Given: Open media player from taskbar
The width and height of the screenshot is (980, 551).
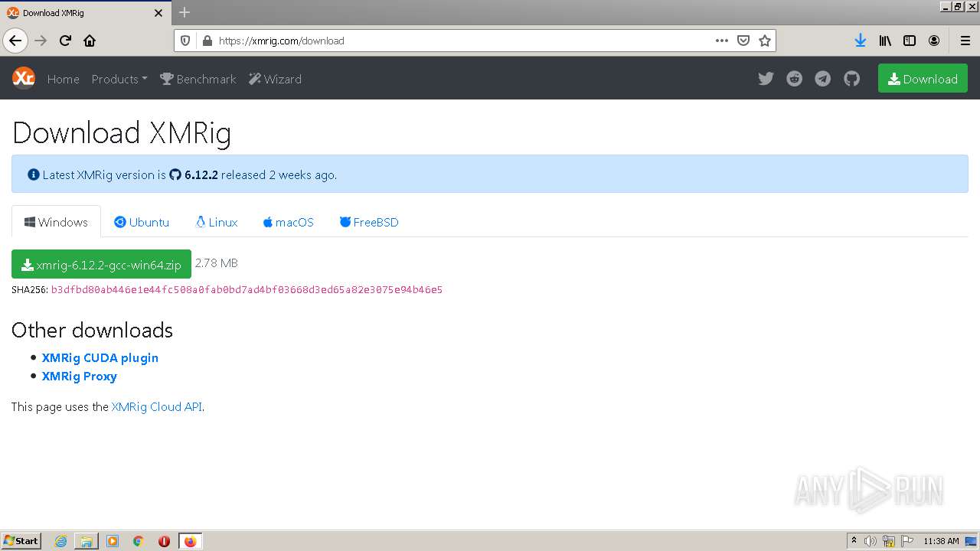Looking at the screenshot, I should [x=113, y=541].
